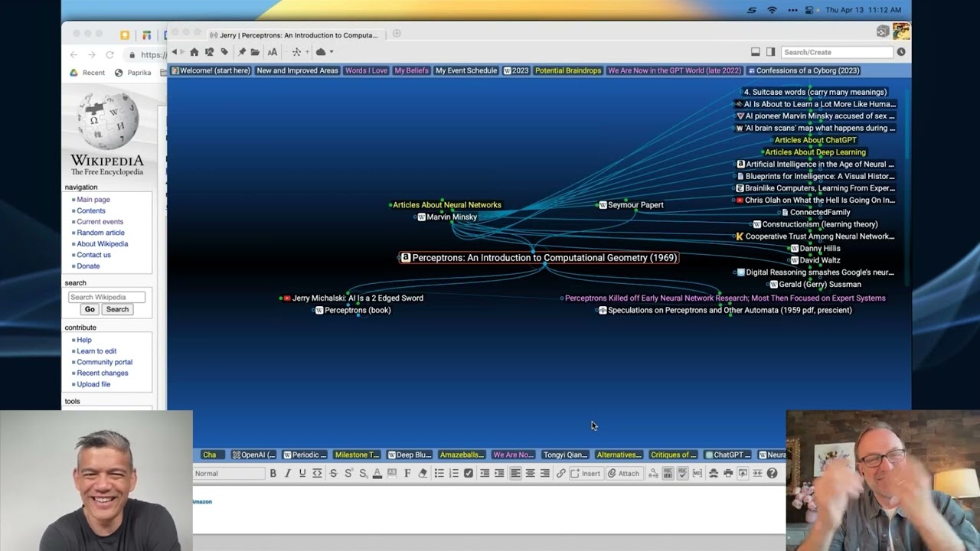Apply bold formatting in notes toolbar

[273, 474]
